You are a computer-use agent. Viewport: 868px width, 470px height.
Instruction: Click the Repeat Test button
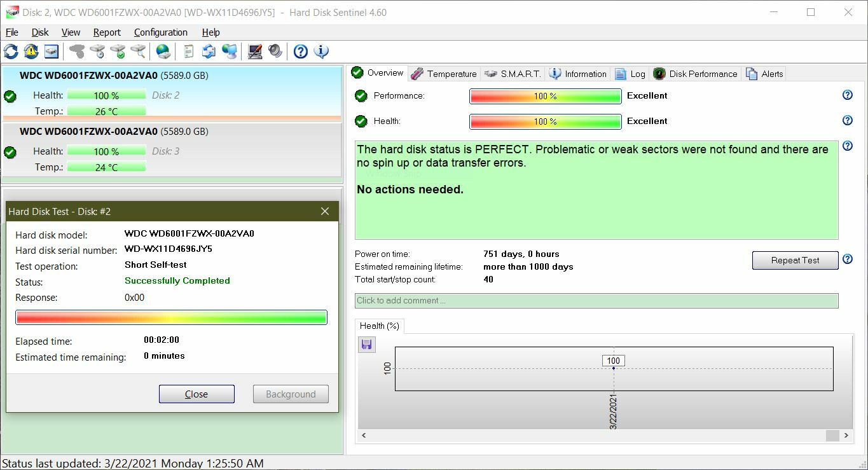pos(795,260)
